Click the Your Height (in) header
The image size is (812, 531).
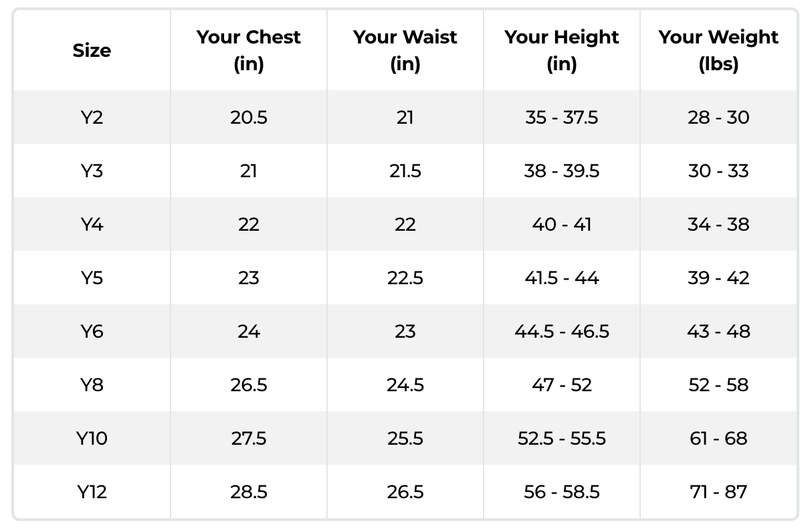pyautogui.click(x=561, y=50)
